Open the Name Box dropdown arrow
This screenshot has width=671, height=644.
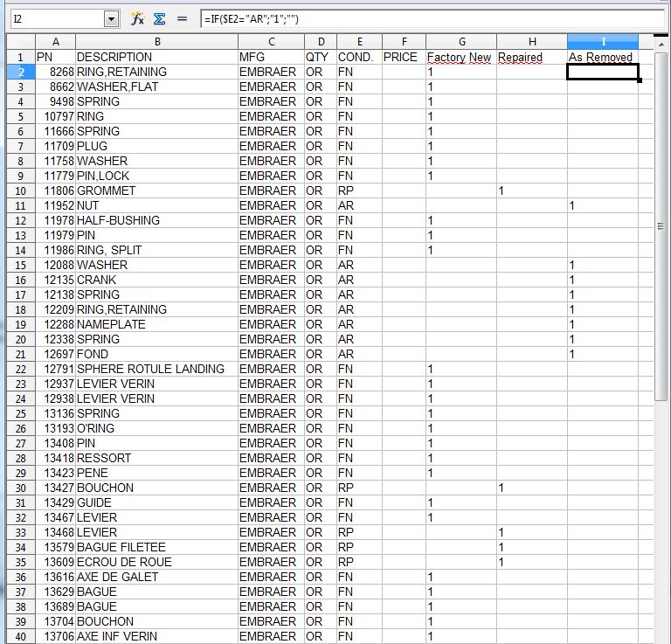coord(111,19)
